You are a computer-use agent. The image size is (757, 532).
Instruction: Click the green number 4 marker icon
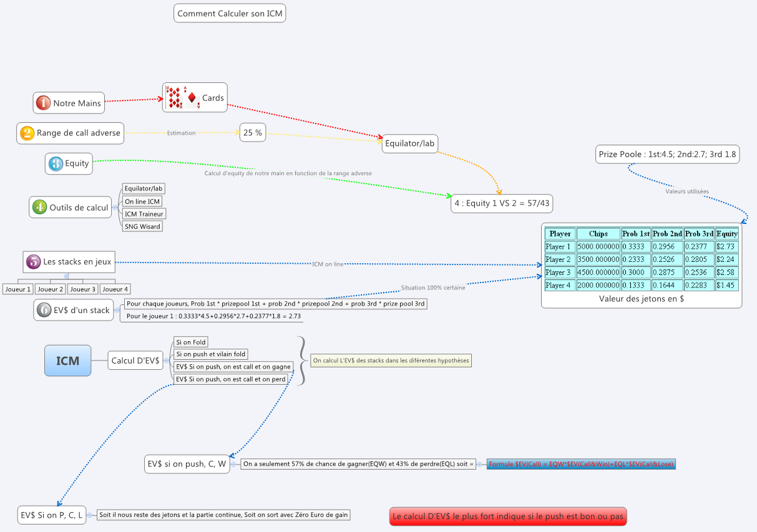(39, 207)
